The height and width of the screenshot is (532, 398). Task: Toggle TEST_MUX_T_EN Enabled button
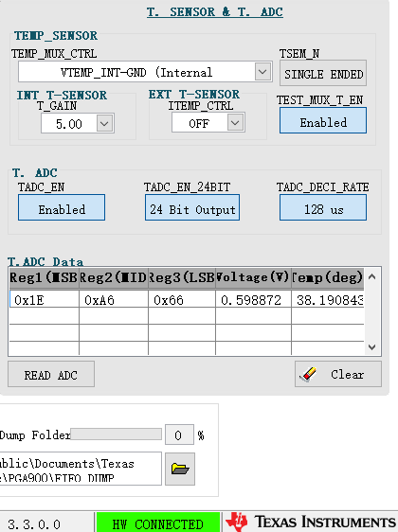click(x=323, y=120)
